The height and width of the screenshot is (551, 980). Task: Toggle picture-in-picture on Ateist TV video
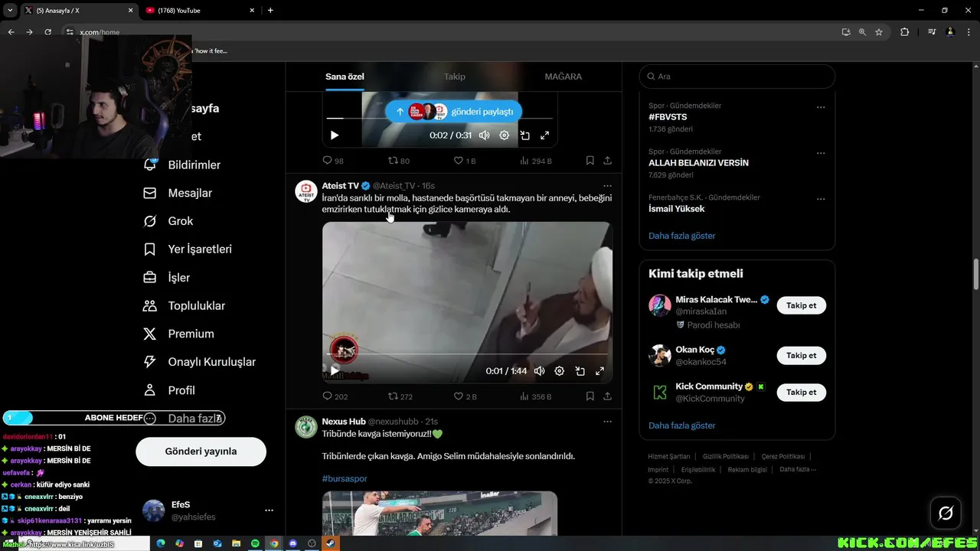point(580,371)
